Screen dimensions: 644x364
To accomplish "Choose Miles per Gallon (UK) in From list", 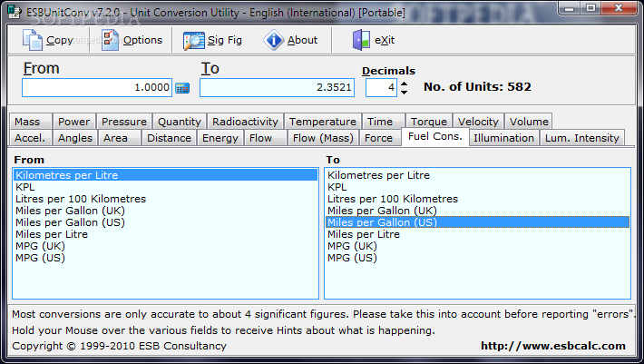I will (x=165, y=211).
